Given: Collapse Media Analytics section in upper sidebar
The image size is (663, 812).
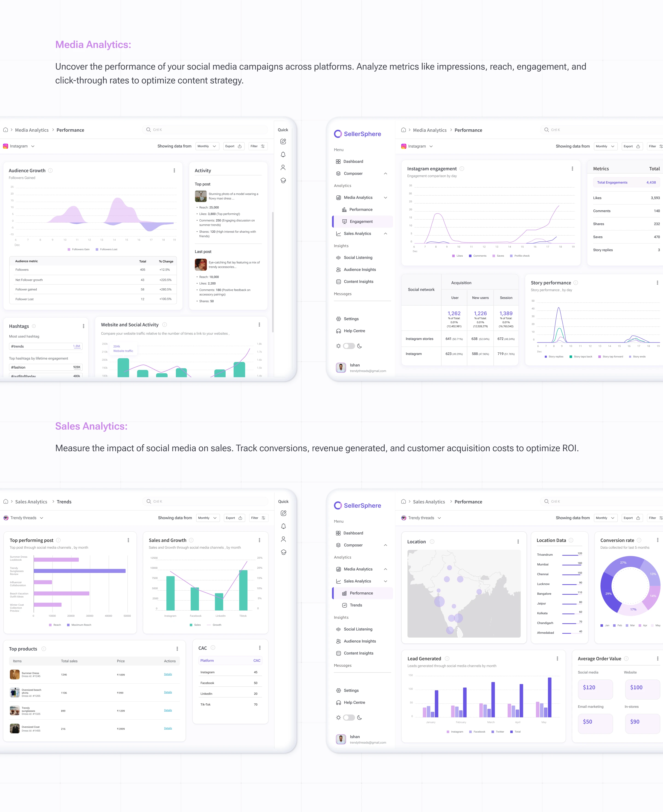Looking at the screenshot, I should [385, 198].
